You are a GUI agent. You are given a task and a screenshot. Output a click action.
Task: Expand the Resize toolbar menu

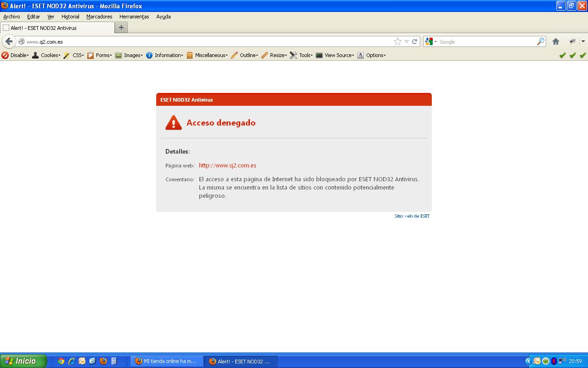pos(274,55)
